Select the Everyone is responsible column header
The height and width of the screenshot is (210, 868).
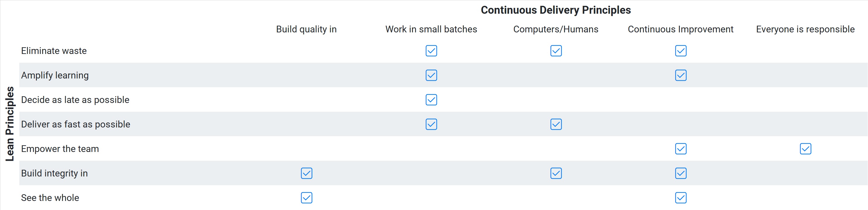click(x=805, y=29)
